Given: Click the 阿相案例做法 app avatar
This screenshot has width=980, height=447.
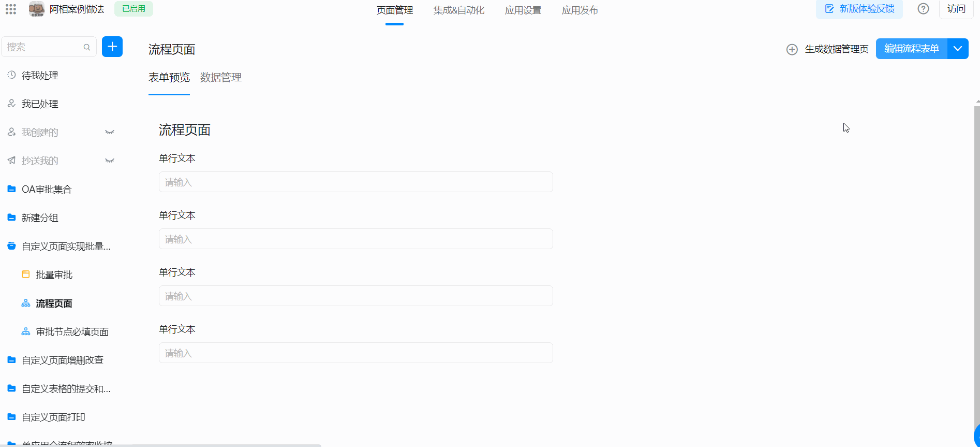Looking at the screenshot, I should pyautogui.click(x=36, y=9).
